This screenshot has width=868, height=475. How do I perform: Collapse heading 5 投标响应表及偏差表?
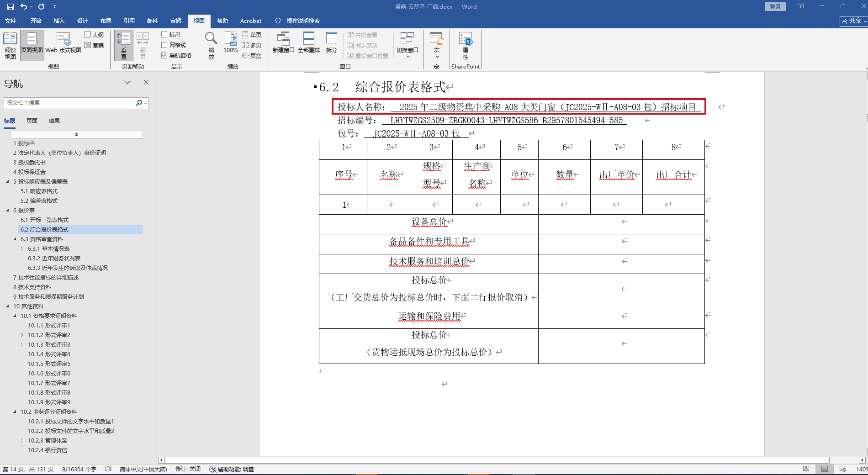[7, 182]
